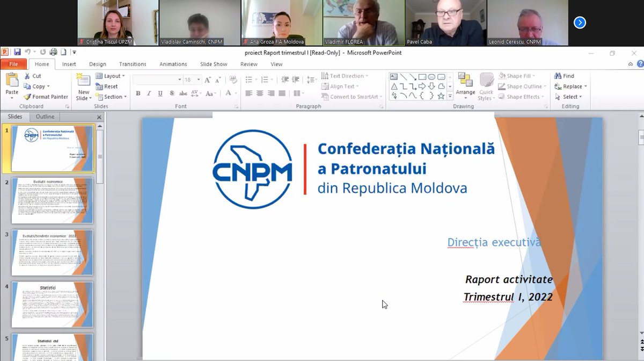Select the Format Painter tool
Screen dimensions: 644x361
point(46,97)
